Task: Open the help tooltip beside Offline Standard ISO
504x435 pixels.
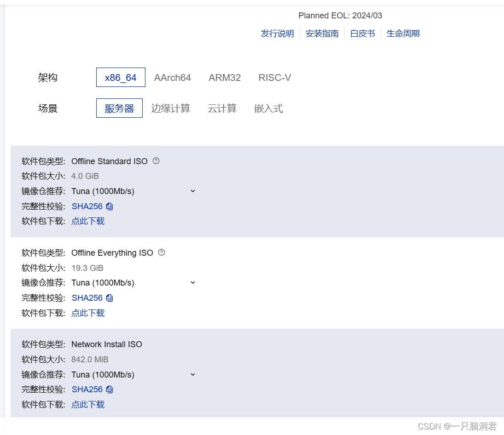Action: point(156,161)
